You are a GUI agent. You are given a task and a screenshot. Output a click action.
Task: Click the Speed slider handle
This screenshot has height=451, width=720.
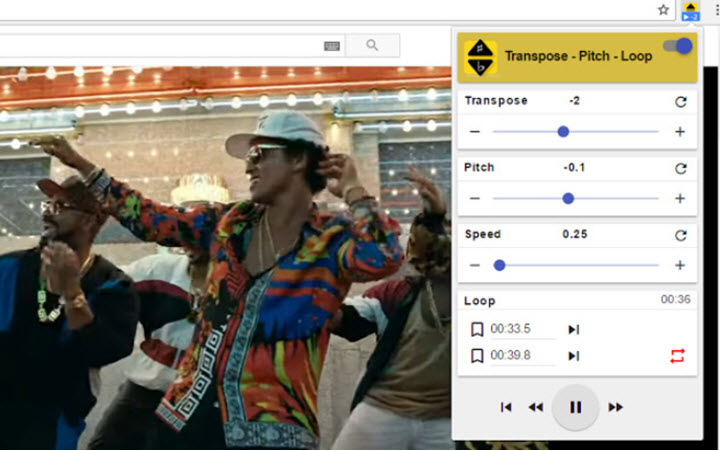pyautogui.click(x=499, y=266)
